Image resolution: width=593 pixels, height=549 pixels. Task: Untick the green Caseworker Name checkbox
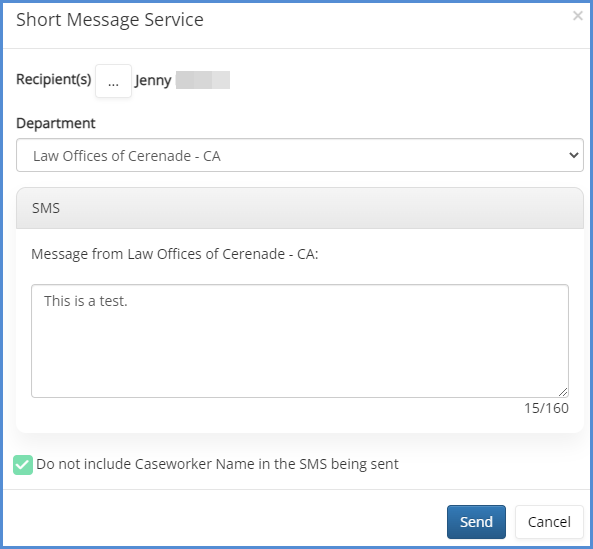pos(23,465)
